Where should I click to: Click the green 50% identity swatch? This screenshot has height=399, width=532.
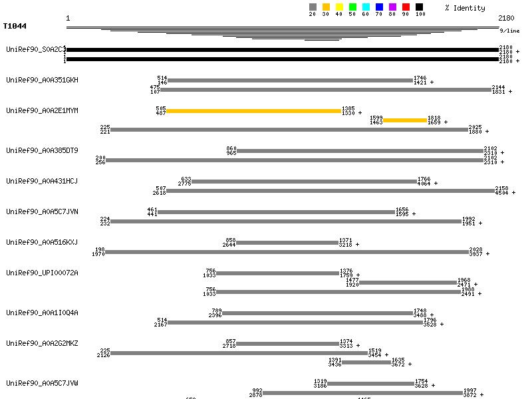click(x=352, y=7)
